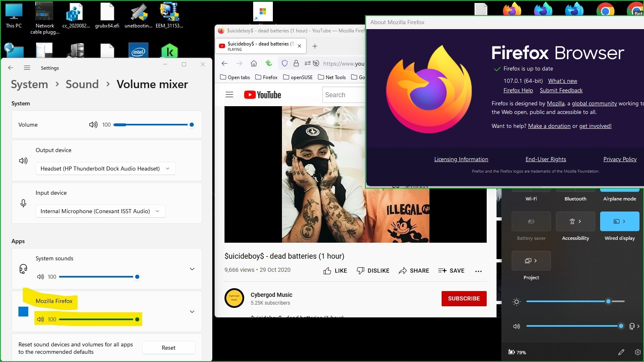
Task: Click the green reload arrow in Firefox
Action: pyautogui.click(x=269, y=63)
